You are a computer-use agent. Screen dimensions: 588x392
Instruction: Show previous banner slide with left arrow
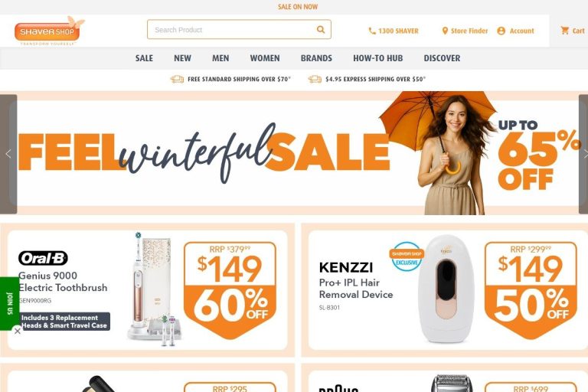pos(8,154)
